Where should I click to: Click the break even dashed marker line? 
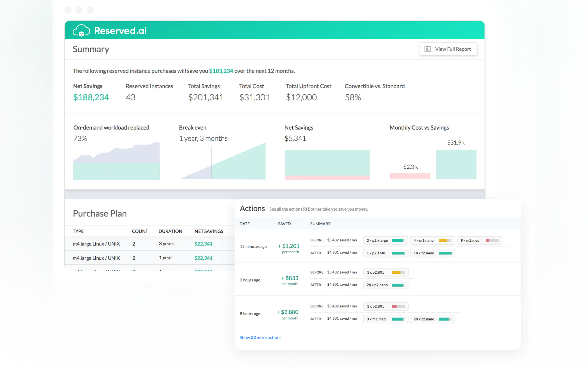tap(211, 163)
